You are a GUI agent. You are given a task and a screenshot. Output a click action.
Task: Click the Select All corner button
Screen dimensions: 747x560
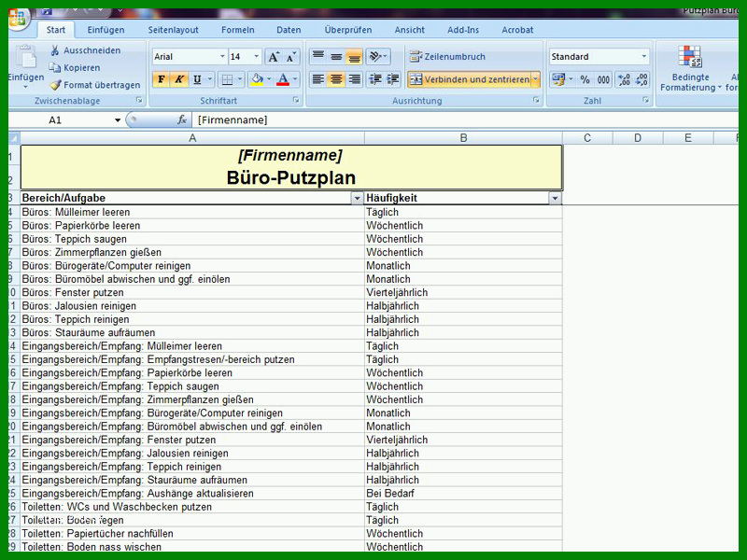(x=14, y=138)
